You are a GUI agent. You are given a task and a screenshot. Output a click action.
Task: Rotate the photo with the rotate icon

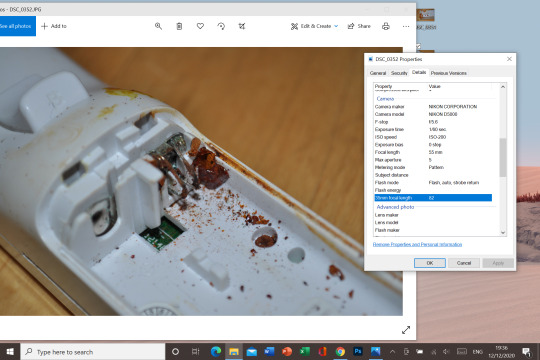(x=221, y=26)
